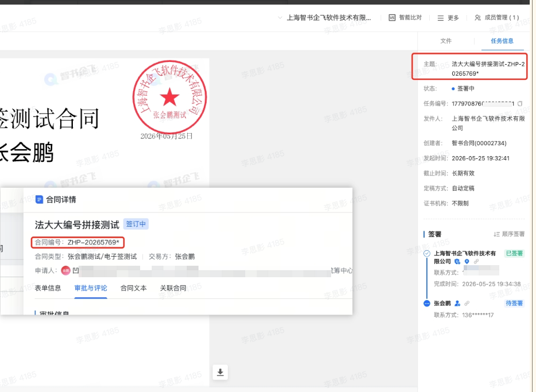The height and width of the screenshot is (392, 536).
Task: Select the 审批与评论 tab
Action: 91,288
